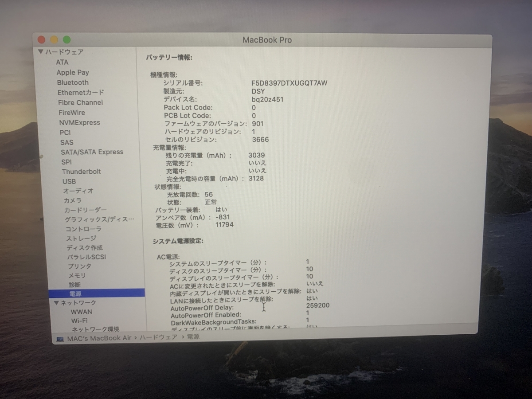
Task: Click the computer icon in the path bar
Action: click(x=60, y=339)
